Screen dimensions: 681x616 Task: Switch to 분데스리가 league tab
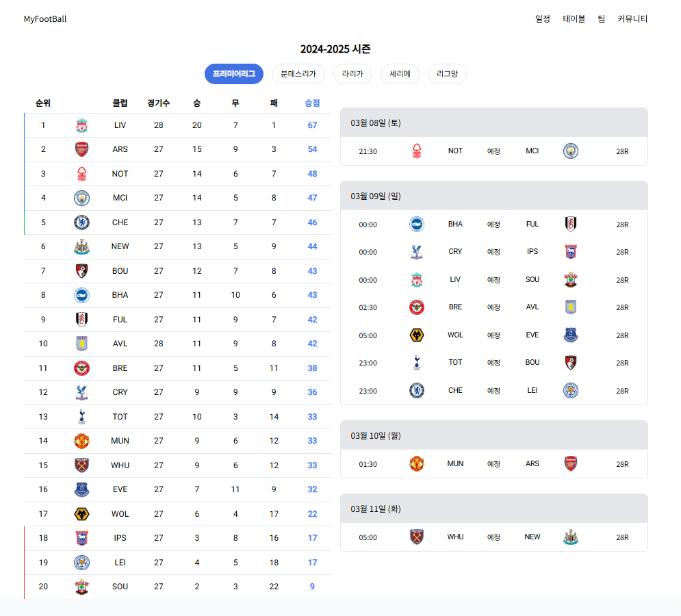(298, 74)
